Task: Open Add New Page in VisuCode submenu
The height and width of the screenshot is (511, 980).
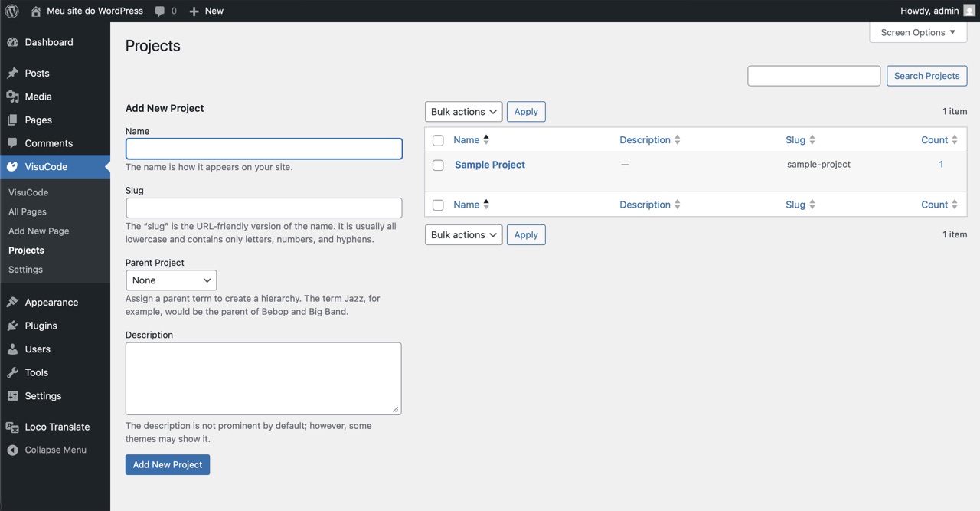Action: pyautogui.click(x=38, y=231)
